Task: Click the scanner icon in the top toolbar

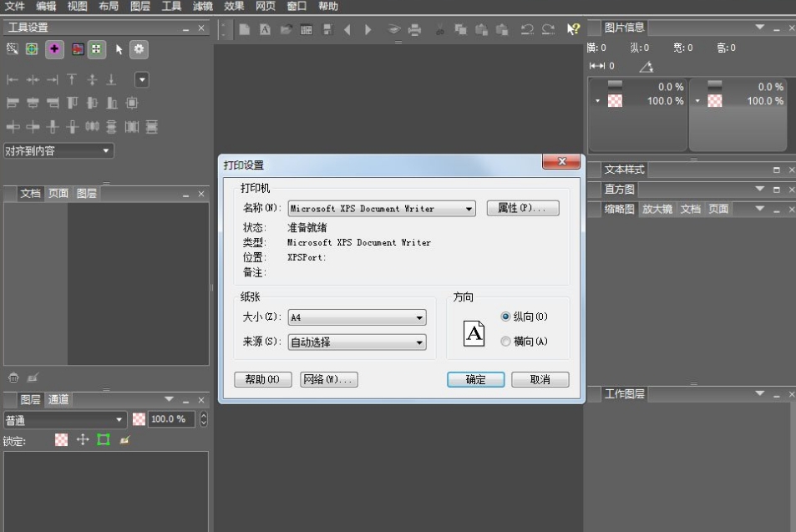Action: click(x=394, y=30)
